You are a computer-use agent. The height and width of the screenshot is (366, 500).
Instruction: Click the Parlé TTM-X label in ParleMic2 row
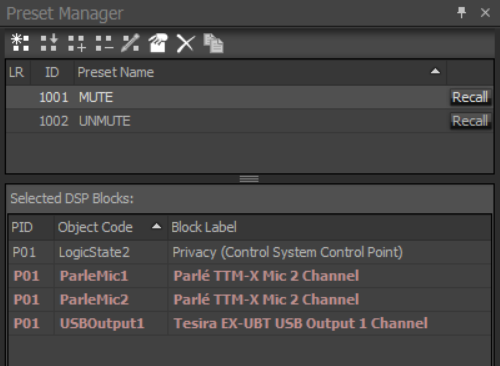point(266,300)
